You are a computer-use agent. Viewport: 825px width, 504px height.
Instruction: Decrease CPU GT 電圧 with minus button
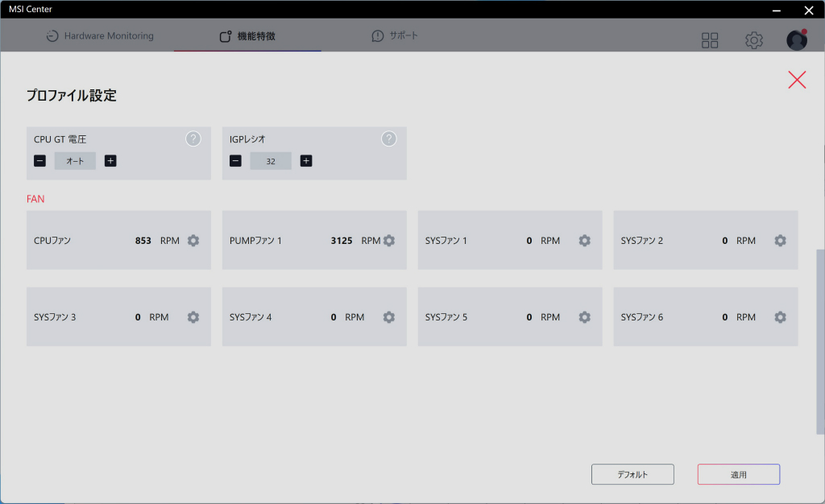click(40, 161)
